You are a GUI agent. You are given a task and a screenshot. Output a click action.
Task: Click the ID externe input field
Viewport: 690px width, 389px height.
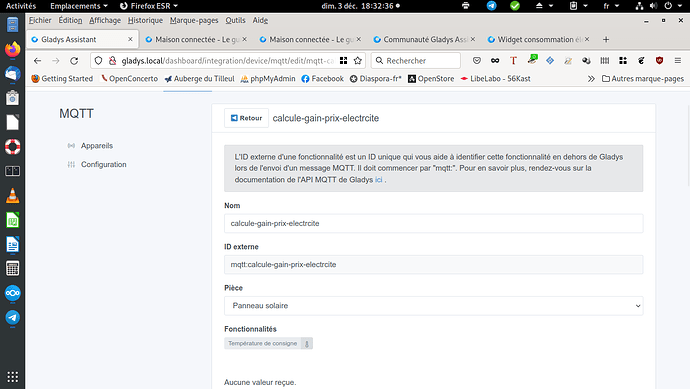[433, 264]
